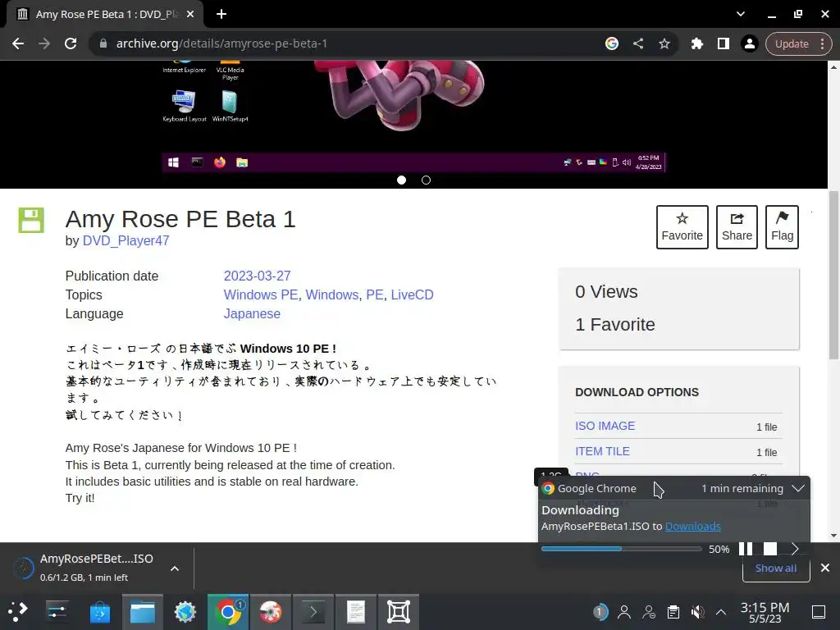
Task: Click the Update button in Chrome
Action: pyautogui.click(x=792, y=44)
